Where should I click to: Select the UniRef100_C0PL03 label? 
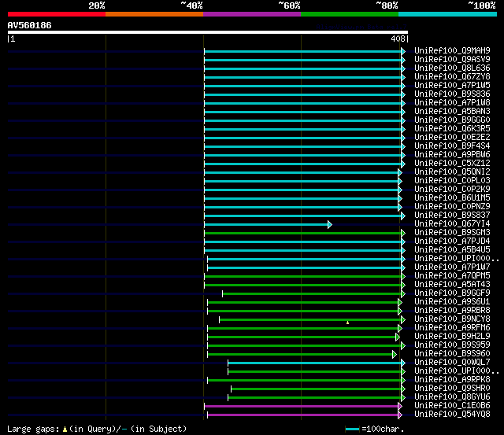452,181
